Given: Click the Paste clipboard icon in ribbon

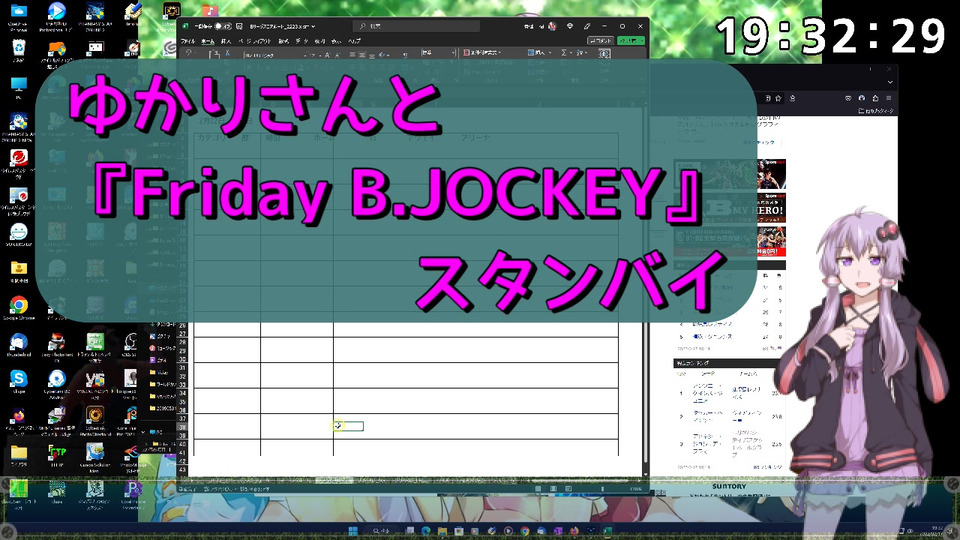Looking at the screenshot, I should coord(214,55).
